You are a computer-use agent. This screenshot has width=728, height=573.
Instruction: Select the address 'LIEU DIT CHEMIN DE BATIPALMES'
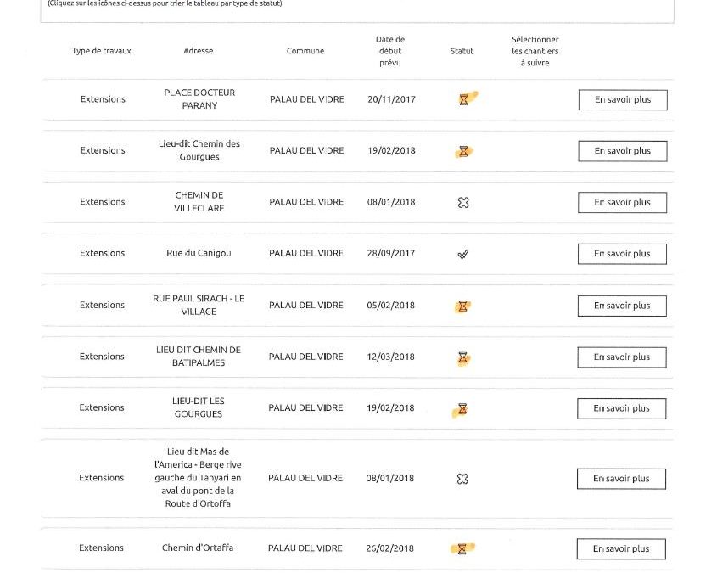[199, 357]
